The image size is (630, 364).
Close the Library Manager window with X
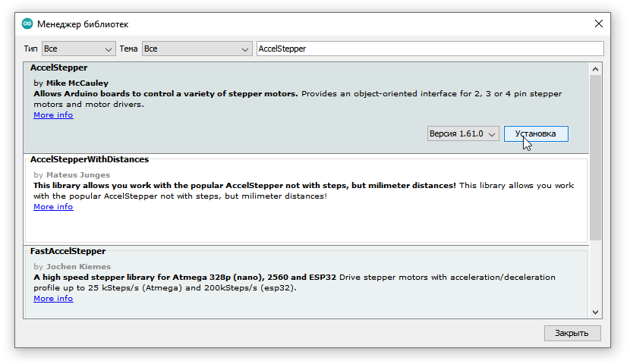598,24
